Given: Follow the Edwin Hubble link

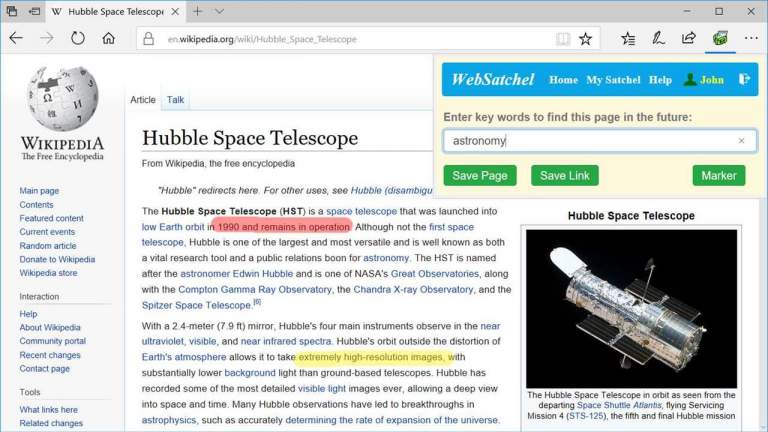Looking at the screenshot, I should tap(263, 274).
